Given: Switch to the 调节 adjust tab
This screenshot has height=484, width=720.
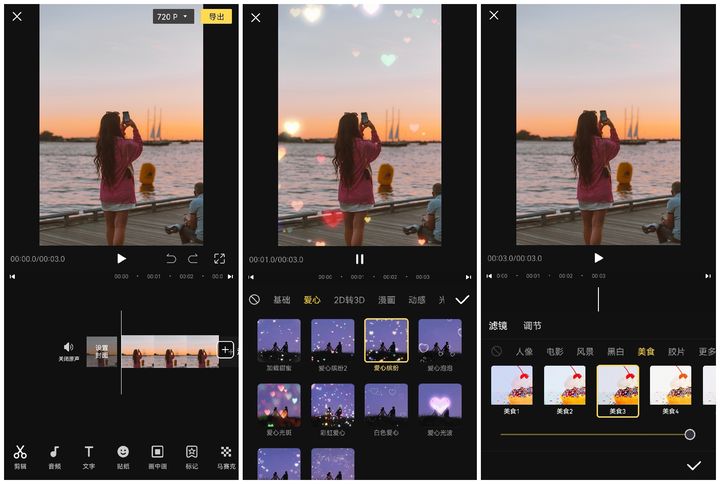Looking at the screenshot, I should tap(532, 326).
